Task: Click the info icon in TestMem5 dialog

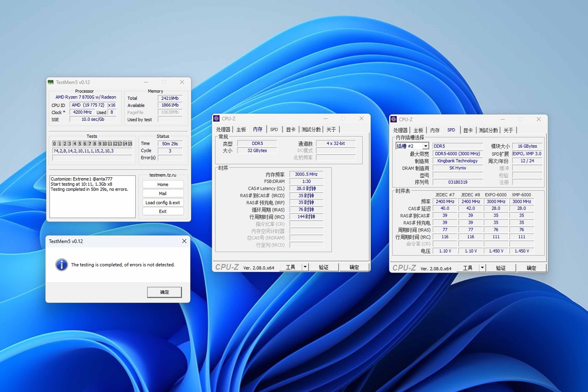Action: pyautogui.click(x=62, y=265)
